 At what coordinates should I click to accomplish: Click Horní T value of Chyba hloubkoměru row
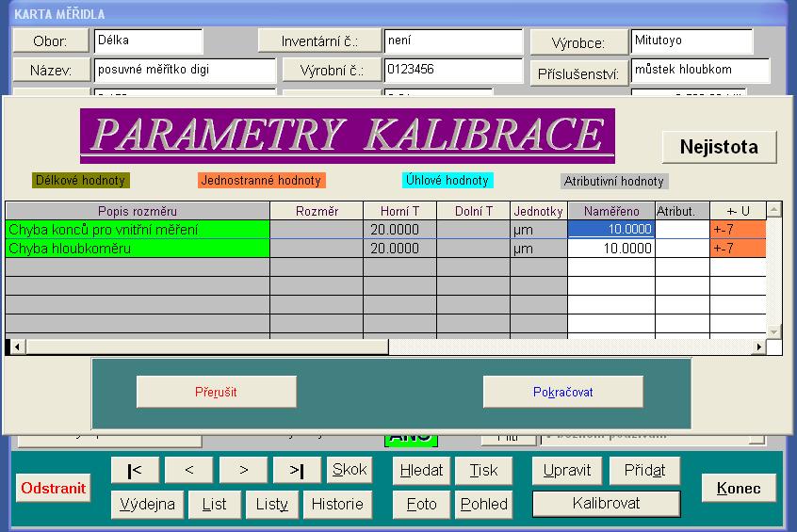399,249
